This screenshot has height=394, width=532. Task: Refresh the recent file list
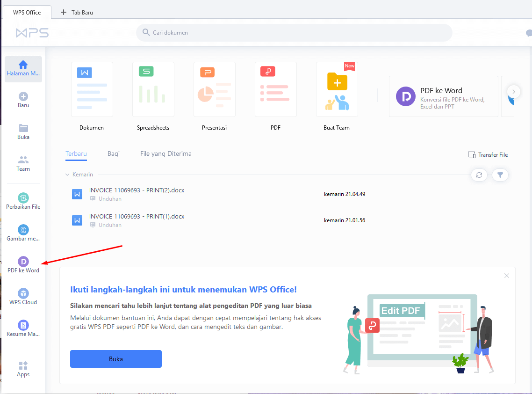(479, 175)
